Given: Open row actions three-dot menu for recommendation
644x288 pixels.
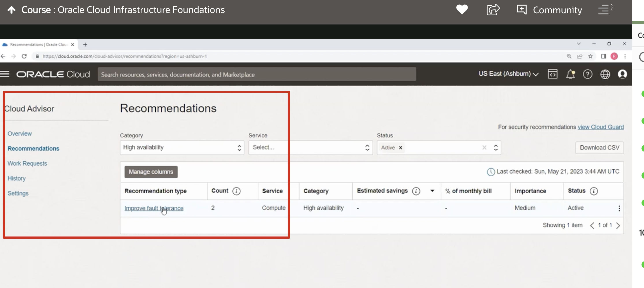Looking at the screenshot, I should click(x=619, y=208).
